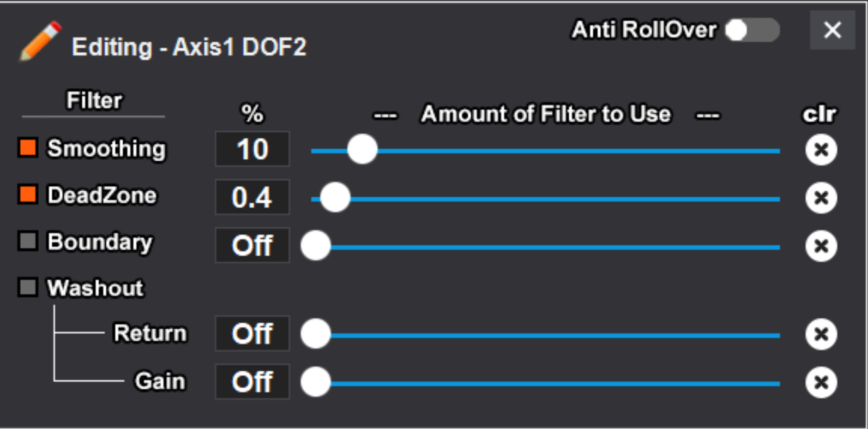This screenshot has width=868, height=429.
Task: Click the Gain Off value field
Action: click(252, 381)
